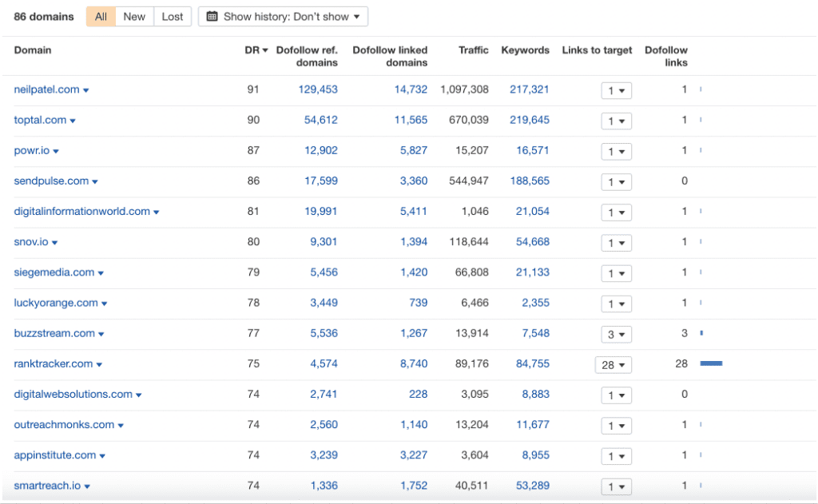Open Links to target dropdown for smartreach.io
818x504 pixels.
[x=616, y=486]
